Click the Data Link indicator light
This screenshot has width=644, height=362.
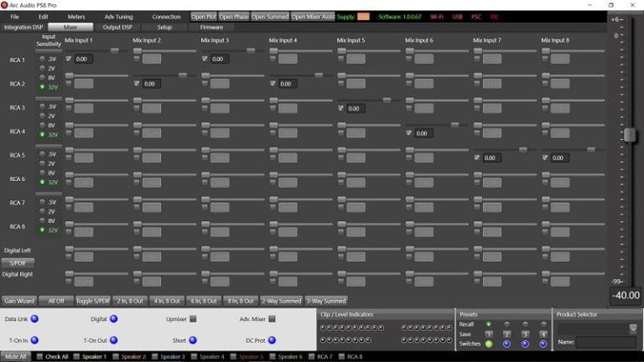[34, 318]
